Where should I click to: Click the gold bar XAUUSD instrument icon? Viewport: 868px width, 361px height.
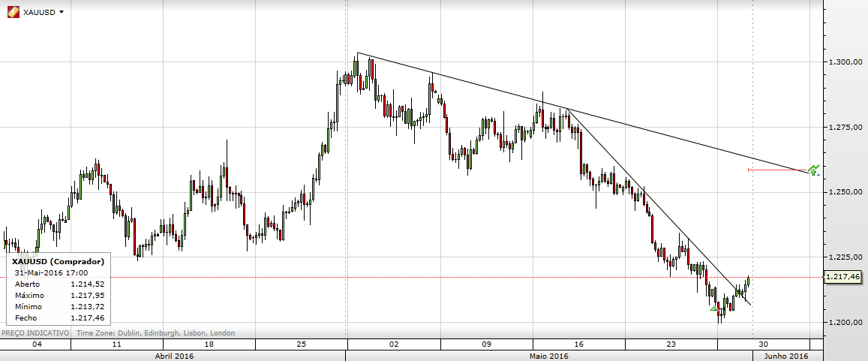pyautogui.click(x=14, y=12)
